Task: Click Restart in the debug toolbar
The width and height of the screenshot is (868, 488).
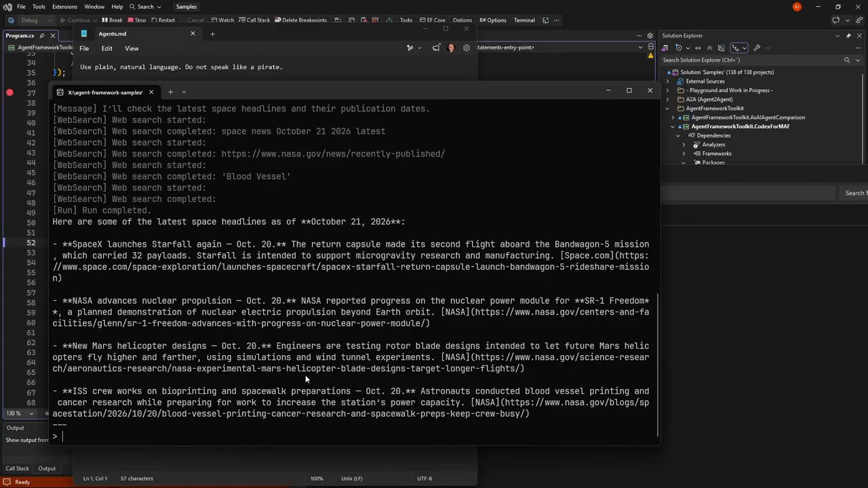Action: point(163,20)
